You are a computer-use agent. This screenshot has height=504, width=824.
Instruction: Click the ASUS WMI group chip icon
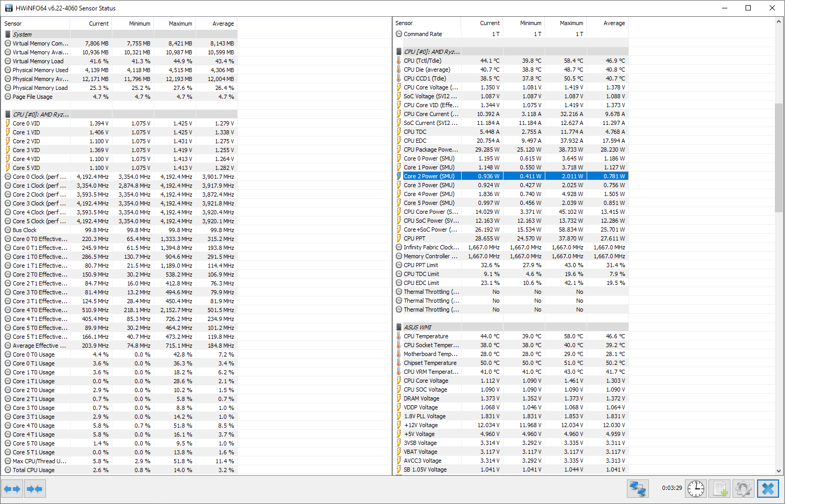pos(399,327)
